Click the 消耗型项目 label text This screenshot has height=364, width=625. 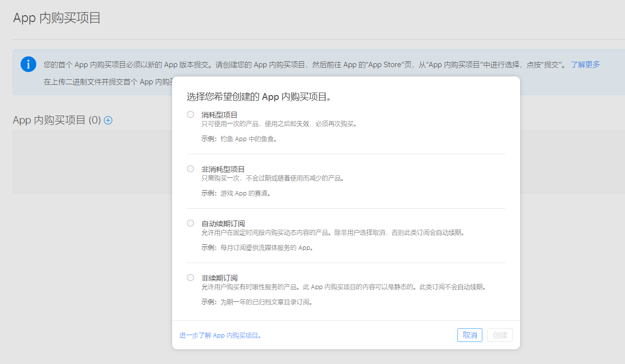coord(220,115)
